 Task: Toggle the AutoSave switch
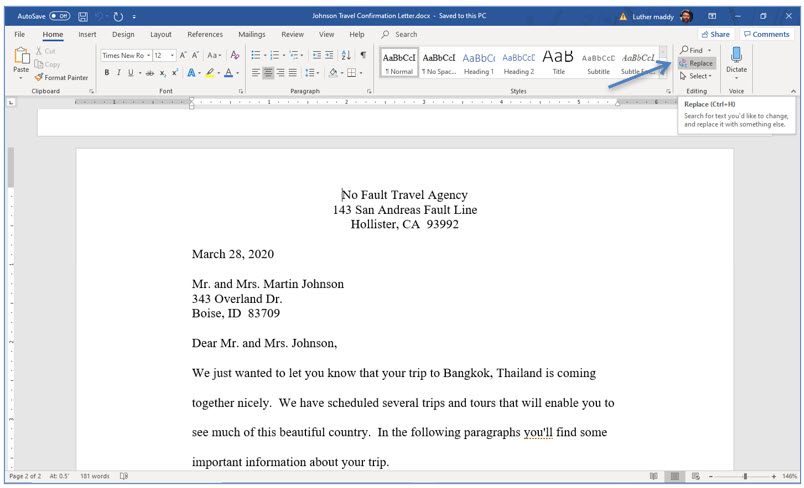point(59,16)
